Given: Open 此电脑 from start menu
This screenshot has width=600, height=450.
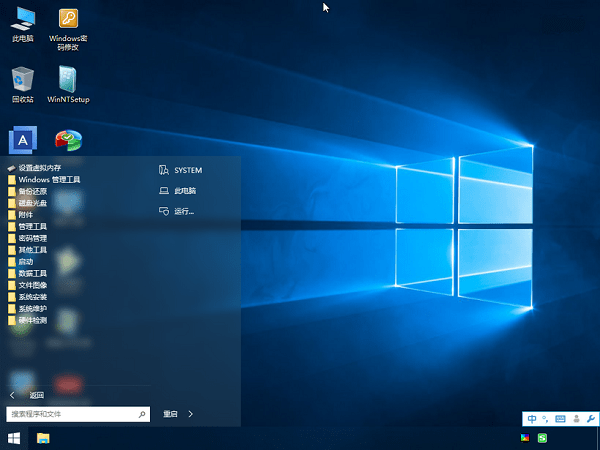Looking at the screenshot, I should (x=178, y=191).
